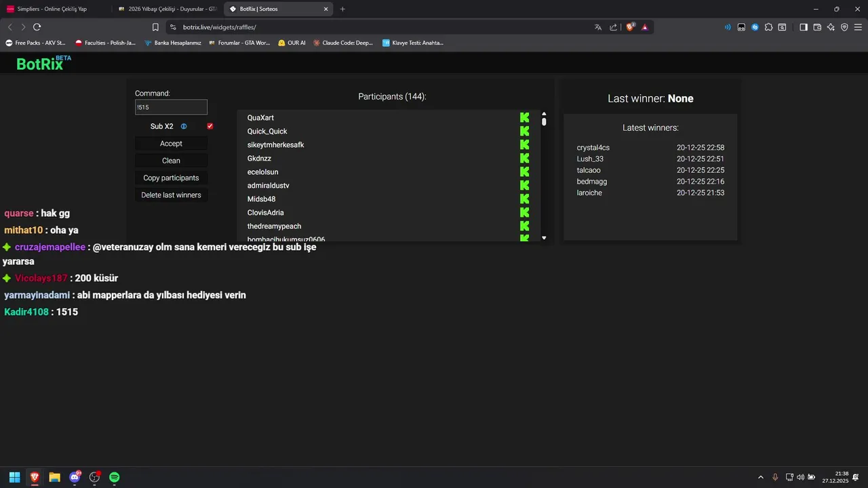Select winner laroiche in Latest winners
This screenshot has width=868, height=488.
(589, 193)
